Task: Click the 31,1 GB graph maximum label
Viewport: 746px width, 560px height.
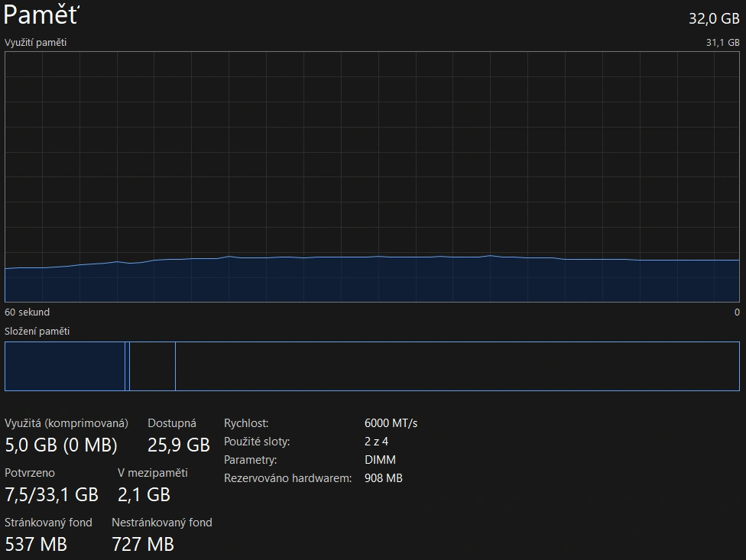Action: tap(722, 43)
